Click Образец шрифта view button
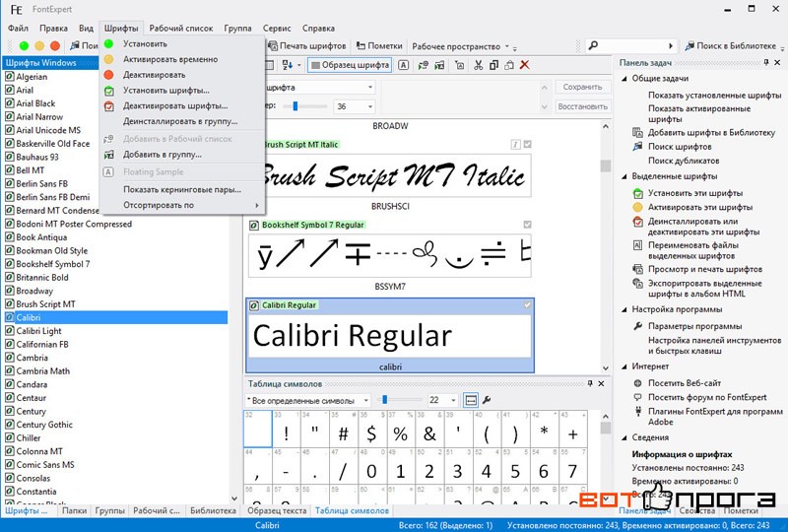The height and width of the screenshot is (532, 788). click(x=350, y=65)
